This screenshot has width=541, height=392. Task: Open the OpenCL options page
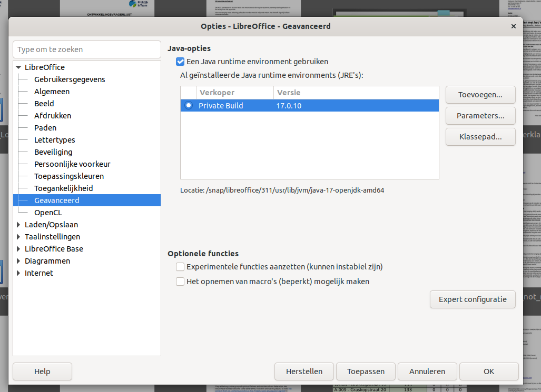[48, 213]
